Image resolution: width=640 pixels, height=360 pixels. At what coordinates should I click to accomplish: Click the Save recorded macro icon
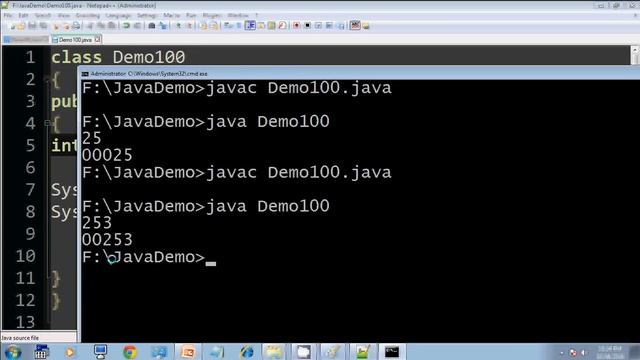[341, 26]
